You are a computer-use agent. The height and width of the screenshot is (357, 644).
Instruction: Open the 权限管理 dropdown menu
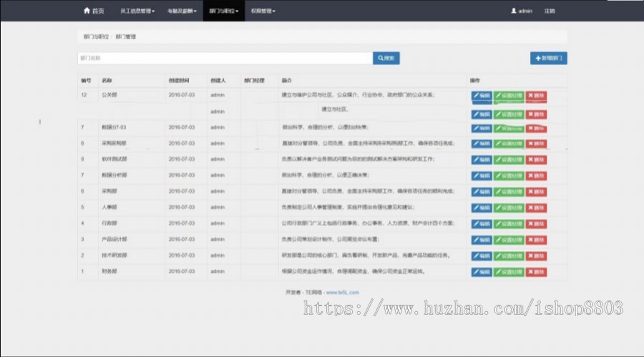263,11
